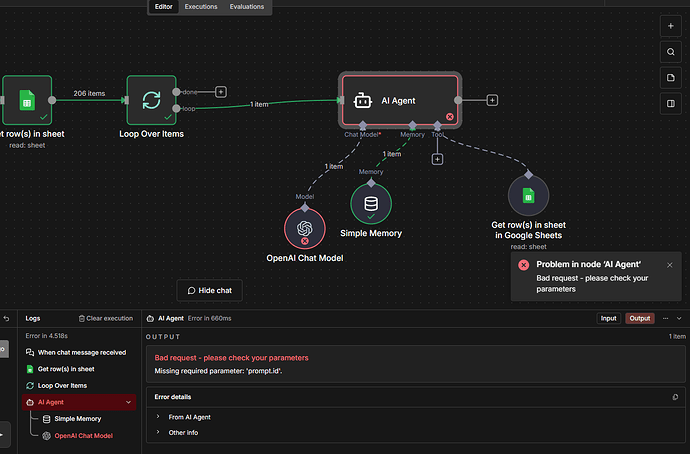Expand the 'From AI Agent' error section

pos(158,416)
